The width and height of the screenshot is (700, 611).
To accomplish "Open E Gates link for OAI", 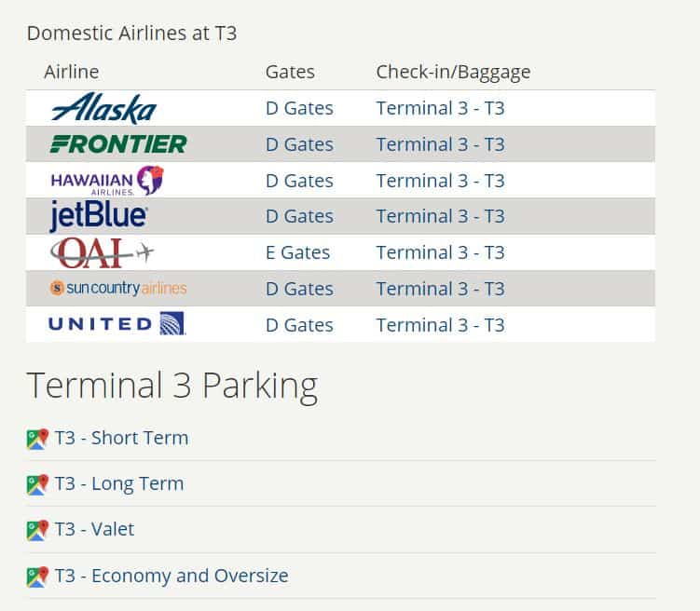I will click(297, 252).
